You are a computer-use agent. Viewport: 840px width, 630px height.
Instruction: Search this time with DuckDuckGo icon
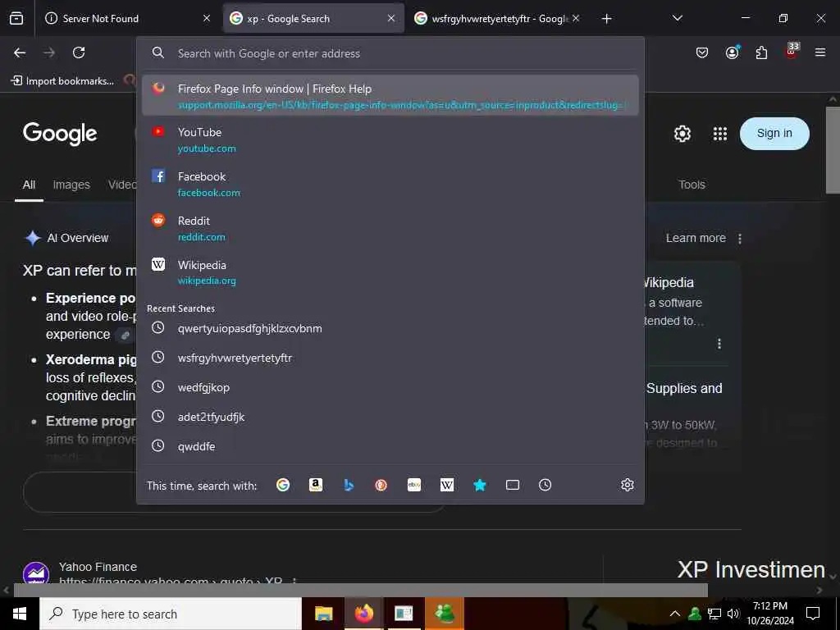click(381, 485)
